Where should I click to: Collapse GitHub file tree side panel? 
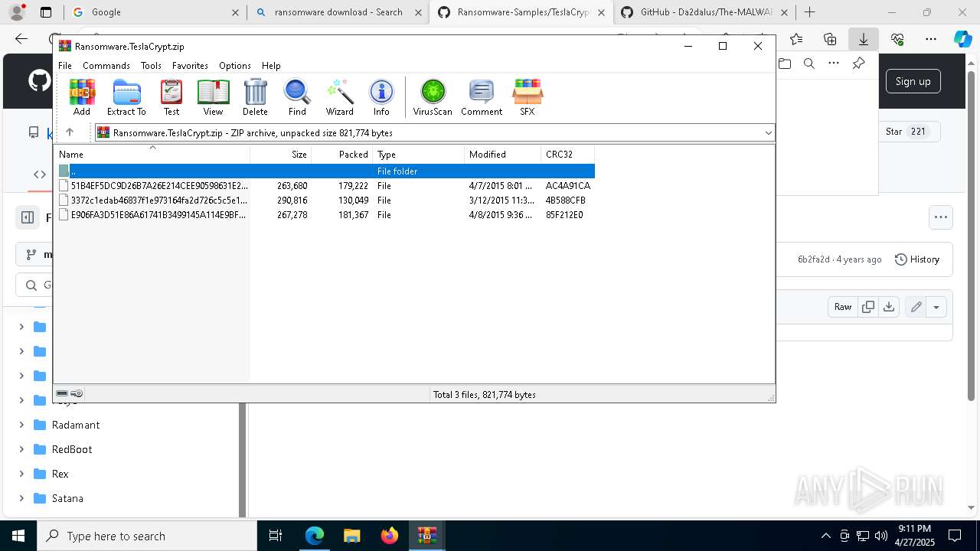click(28, 217)
